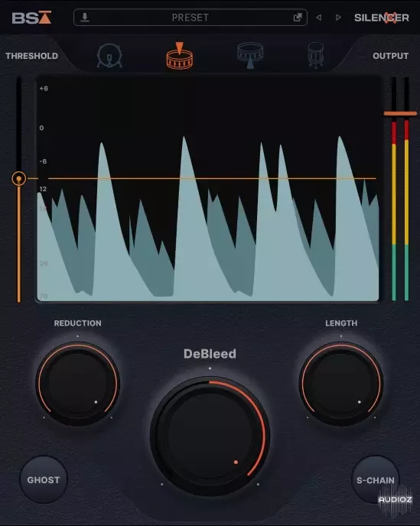The image size is (420, 526).
Task: Select the orange snare top icon
Action: click(x=180, y=56)
